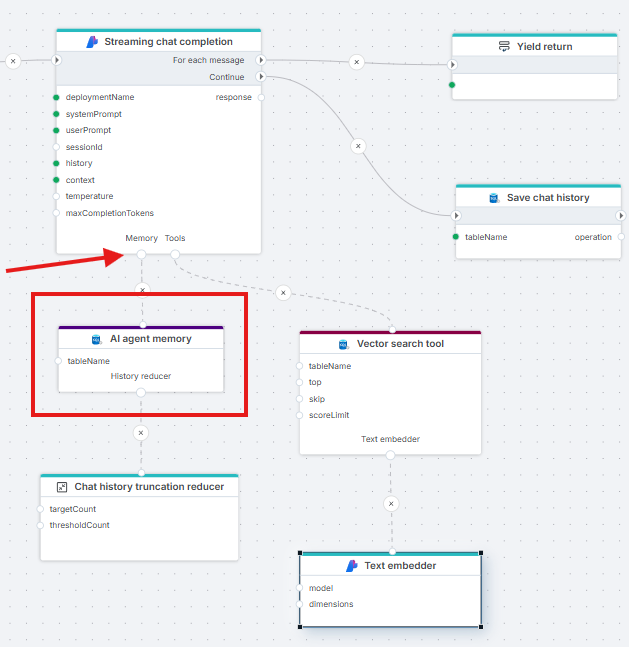Click the operation output port

[x=621, y=237]
